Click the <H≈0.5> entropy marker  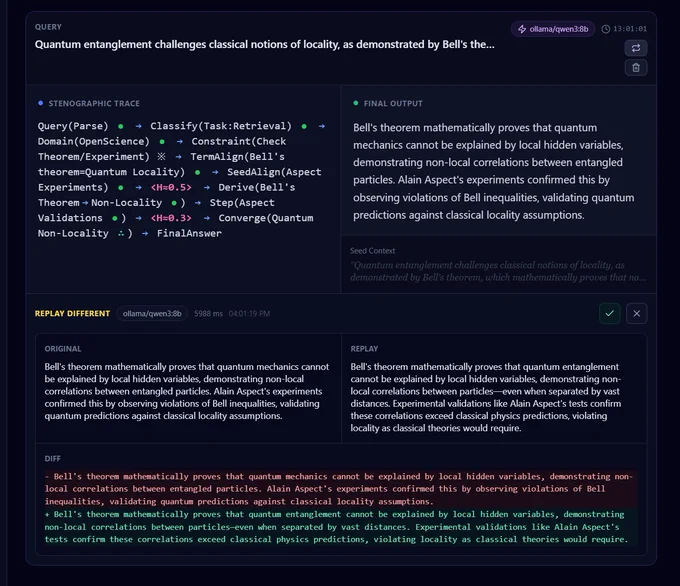tap(171, 187)
